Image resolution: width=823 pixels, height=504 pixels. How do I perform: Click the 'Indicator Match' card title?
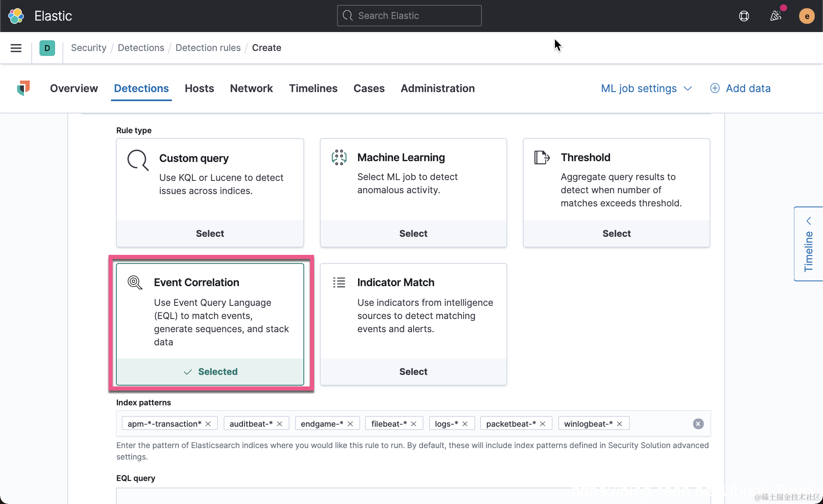coord(395,282)
